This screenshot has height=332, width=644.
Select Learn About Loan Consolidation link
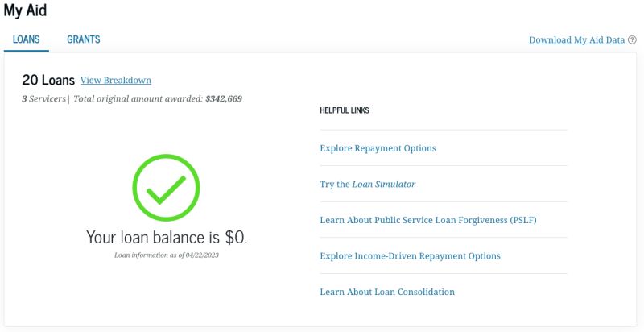click(387, 292)
